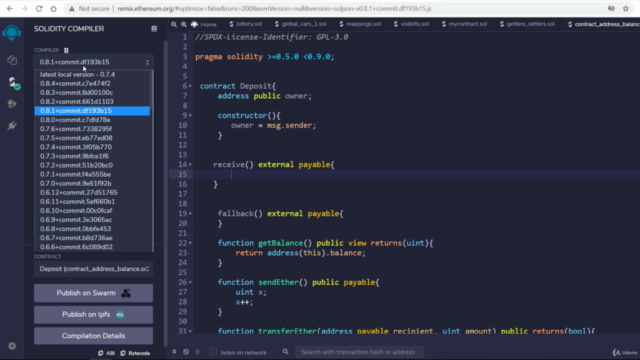Select compiler 0.6.12+commit.27d51765
Viewport: 640px width, 360px height.
point(92,192)
